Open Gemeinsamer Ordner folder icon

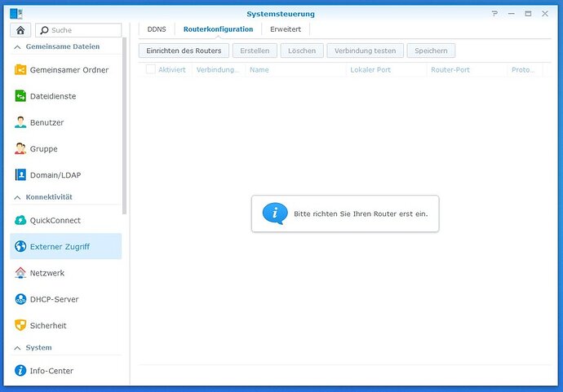20,69
